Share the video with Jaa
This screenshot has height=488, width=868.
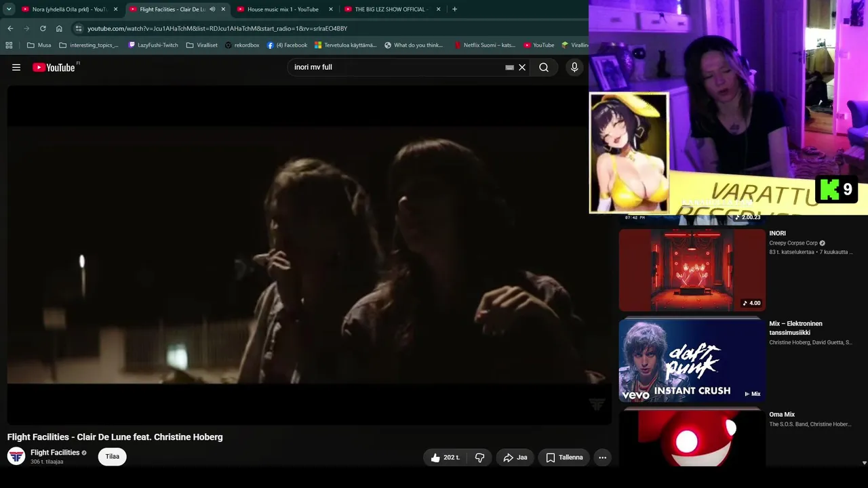point(515,457)
